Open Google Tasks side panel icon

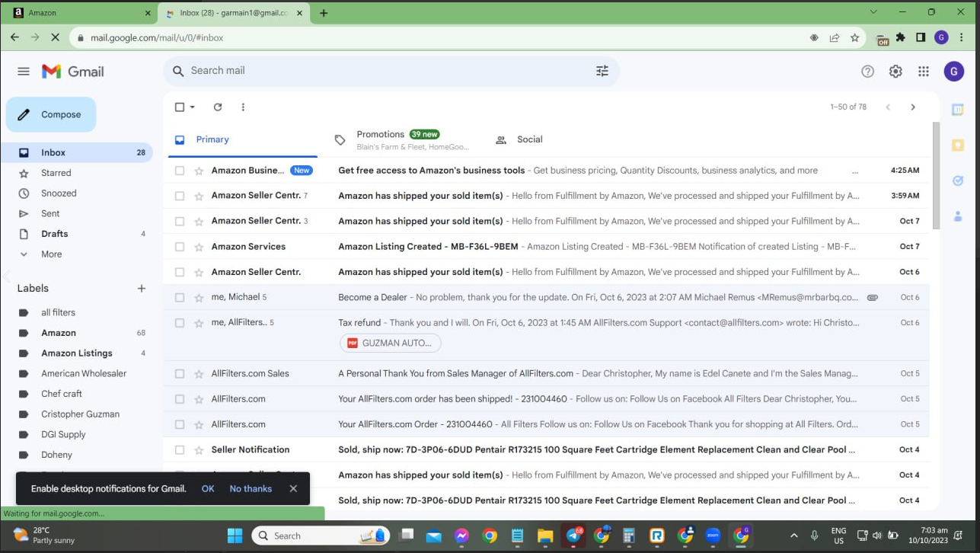click(x=958, y=181)
